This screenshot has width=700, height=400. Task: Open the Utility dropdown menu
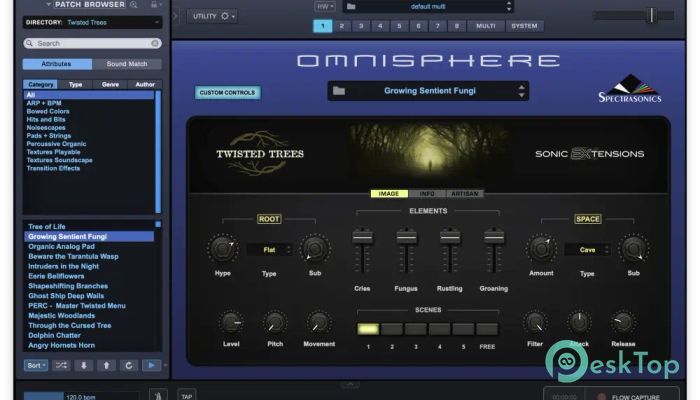pos(211,17)
